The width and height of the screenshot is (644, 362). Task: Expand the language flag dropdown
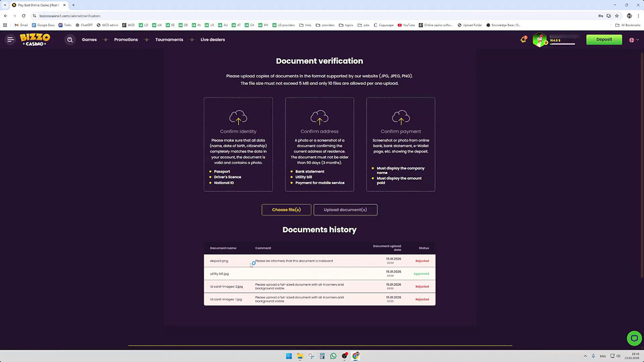633,40
